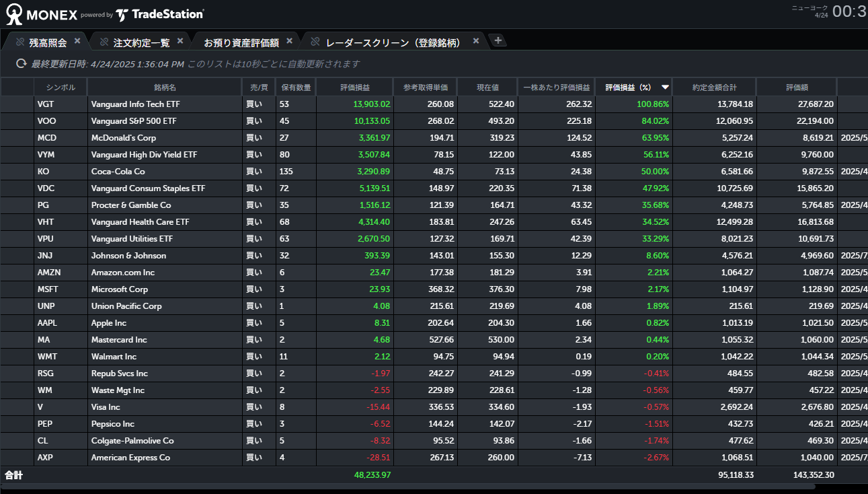Open the お預り資産評価額 tab

click(241, 42)
